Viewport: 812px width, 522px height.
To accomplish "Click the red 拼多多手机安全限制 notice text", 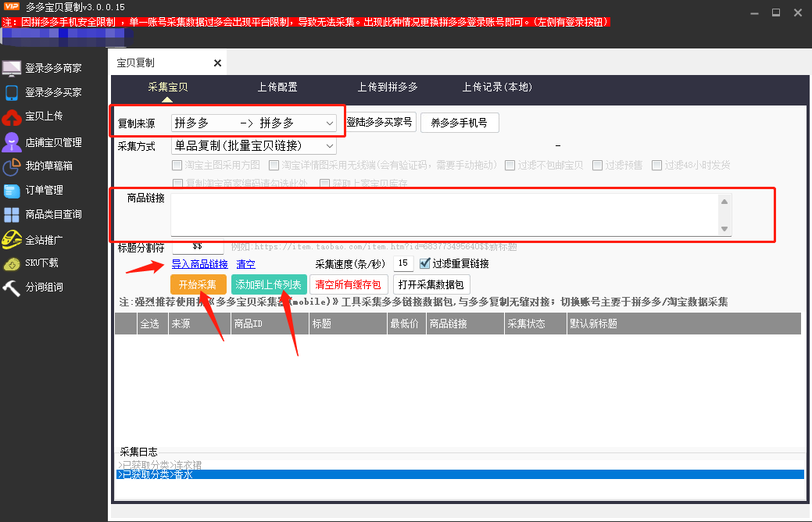I will (x=306, y=22).
